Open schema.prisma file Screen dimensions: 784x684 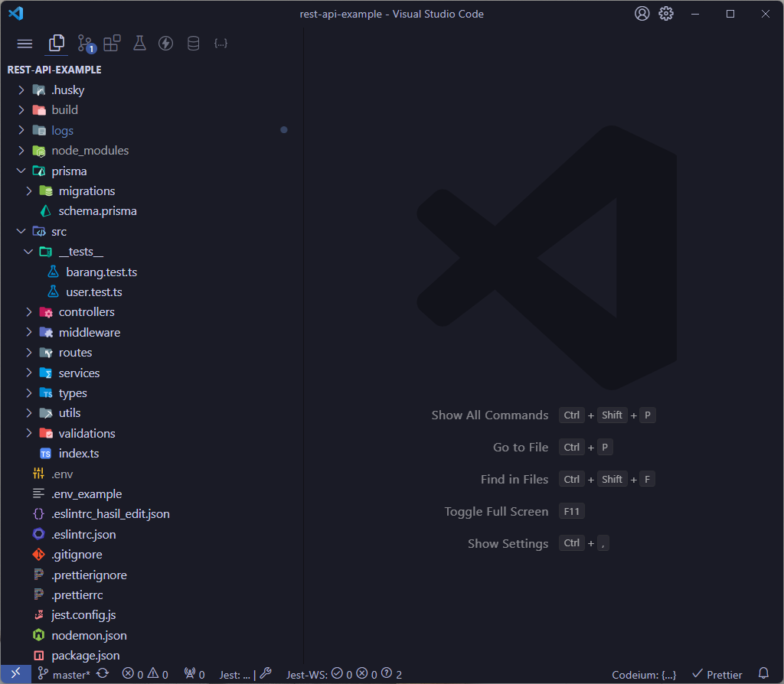click(152, 211)
